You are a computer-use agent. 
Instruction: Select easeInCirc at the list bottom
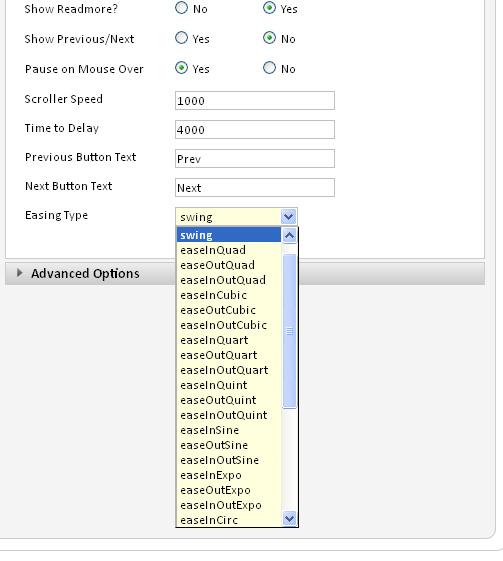229,520
